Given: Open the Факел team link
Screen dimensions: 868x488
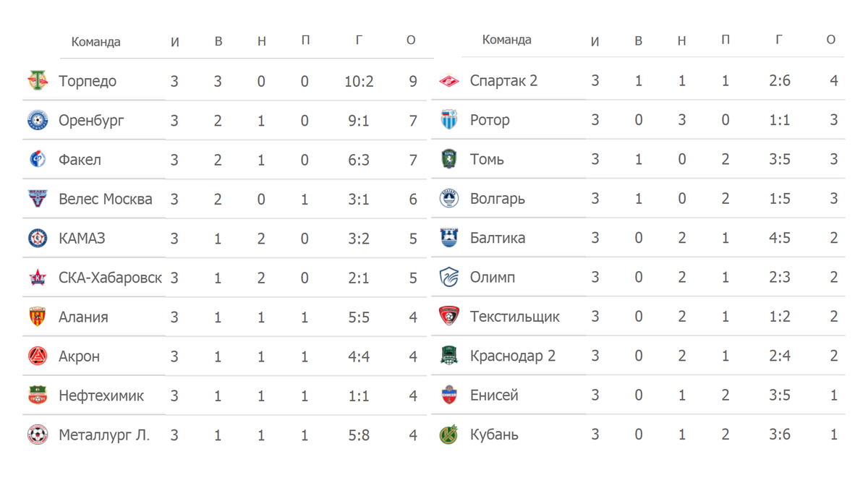Looking at the screenshot, I should pyautogui.click(x=80, y=160).
